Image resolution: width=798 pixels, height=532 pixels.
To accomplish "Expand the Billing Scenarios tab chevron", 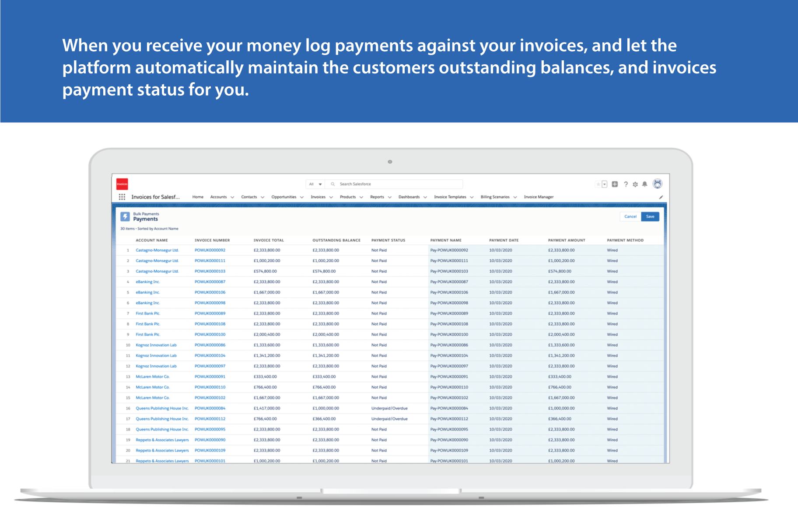I will coord(515,197).
